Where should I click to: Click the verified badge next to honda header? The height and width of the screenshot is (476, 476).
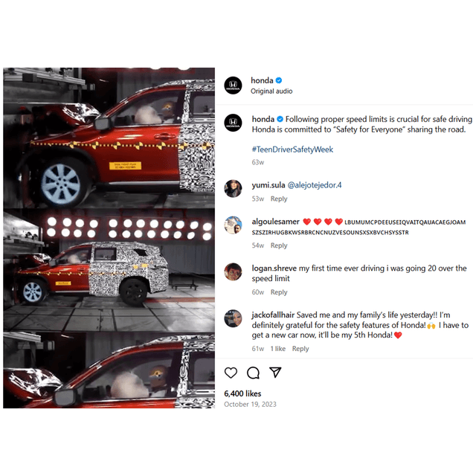[x=279, y=80]
